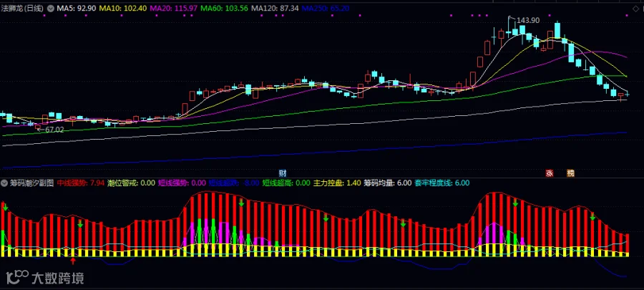Viewport: 644px width, 290px height.
Task: Click the green down-arrow signal above the tallest bars
Action: pyautogui.click(x=242, y=203)
